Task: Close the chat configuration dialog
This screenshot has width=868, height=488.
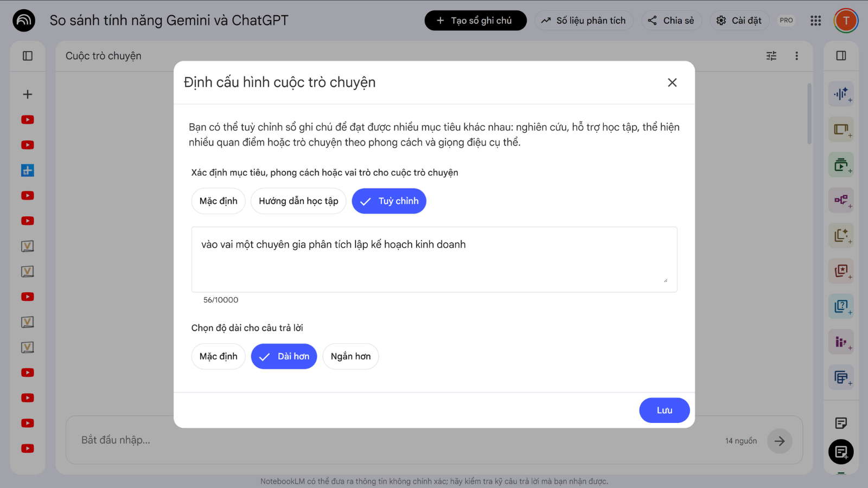Action: click(x=672, y=82)
